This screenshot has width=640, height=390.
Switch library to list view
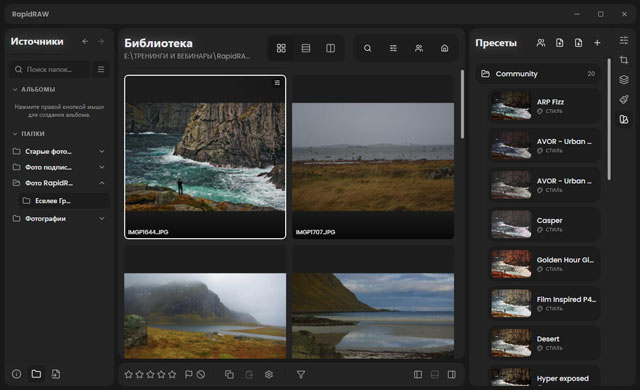tap(306, 48)
